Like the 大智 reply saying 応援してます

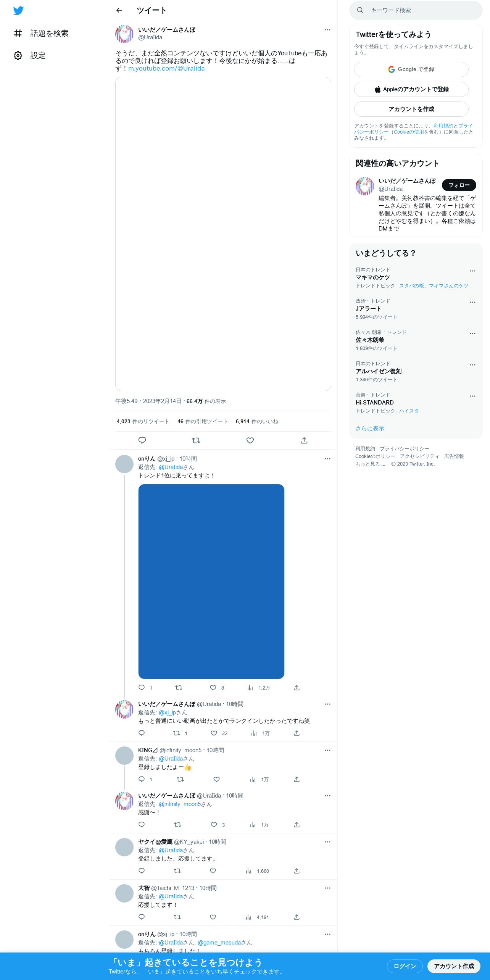pyautogui.click(x=213, y=917)
